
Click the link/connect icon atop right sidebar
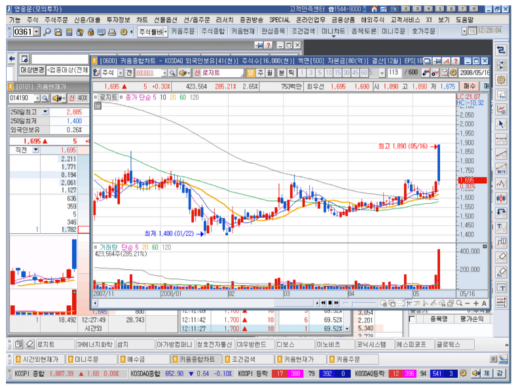pyautogui.click(x=501, y=50)
